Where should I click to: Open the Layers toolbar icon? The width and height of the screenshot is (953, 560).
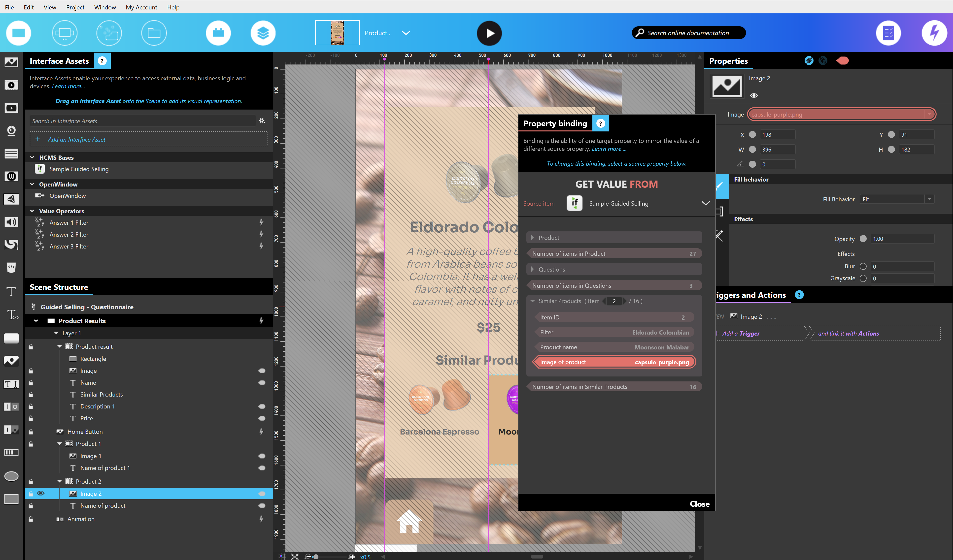(x=263, y=33)
